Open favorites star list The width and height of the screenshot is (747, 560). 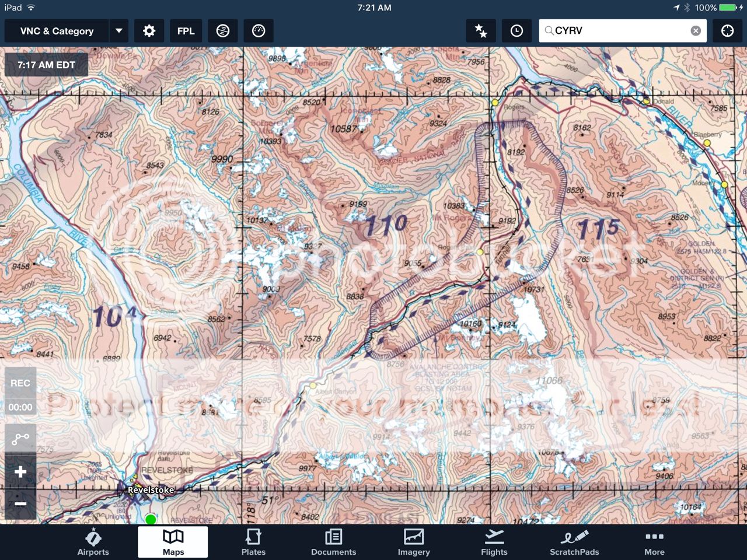[481, 31]
